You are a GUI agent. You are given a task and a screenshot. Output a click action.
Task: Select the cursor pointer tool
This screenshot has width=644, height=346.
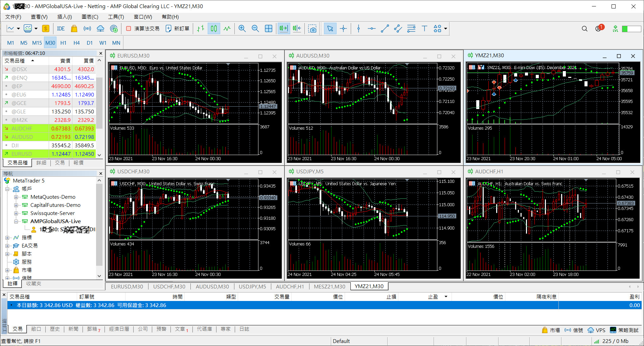pyautogui.click(x=330, y=29)
